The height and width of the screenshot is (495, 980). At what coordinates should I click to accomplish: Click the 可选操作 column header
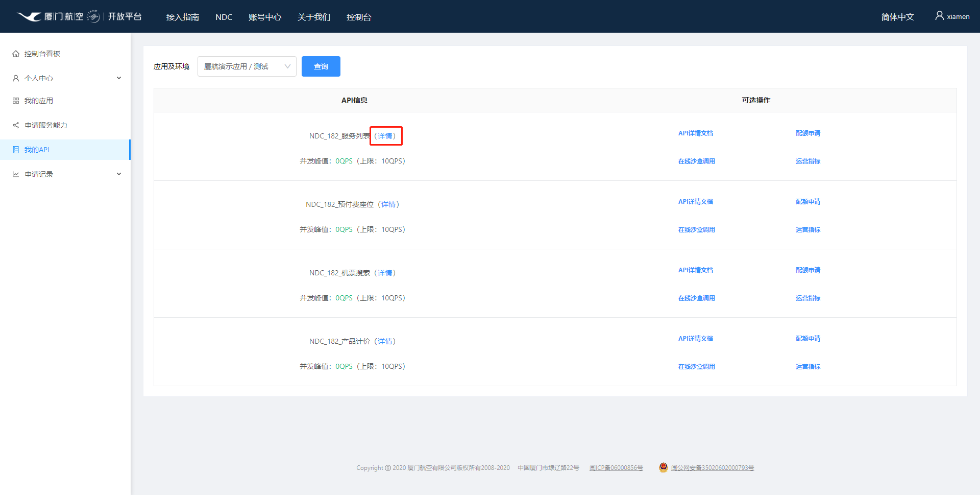point(756,100)
